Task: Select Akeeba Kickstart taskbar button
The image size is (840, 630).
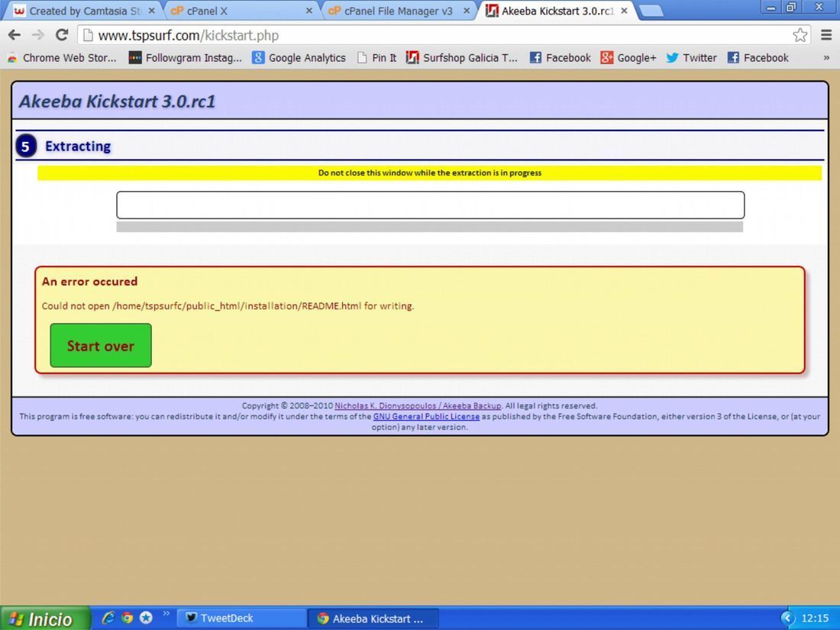Action: click(373, 619)
